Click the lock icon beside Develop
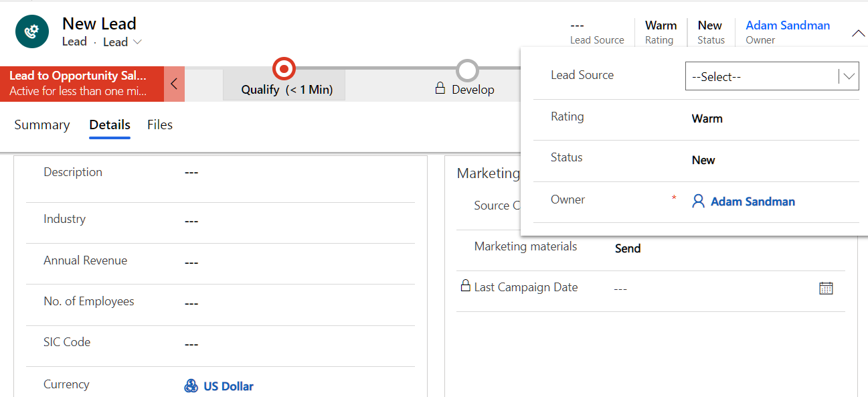The image size is (868, 397). [x=440, y=88]
